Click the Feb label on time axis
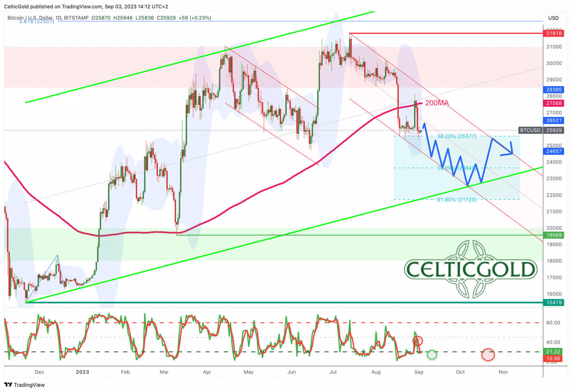 coord(125,372)
